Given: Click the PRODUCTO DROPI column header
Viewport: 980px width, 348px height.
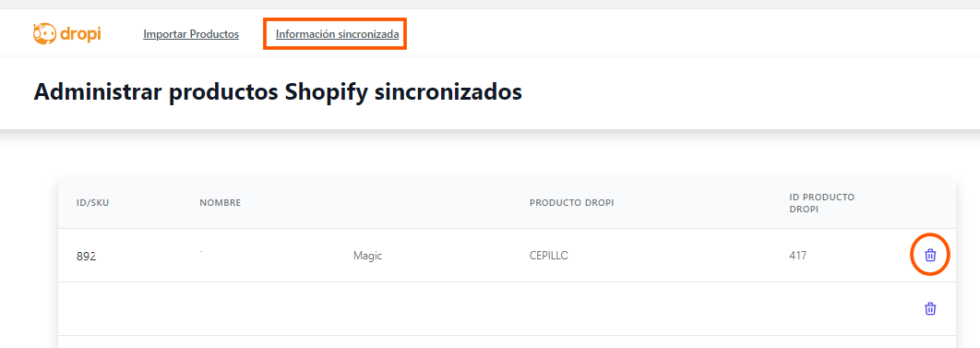Looking at the screenshot, I should pyautogui.click(x=572, y=202).
